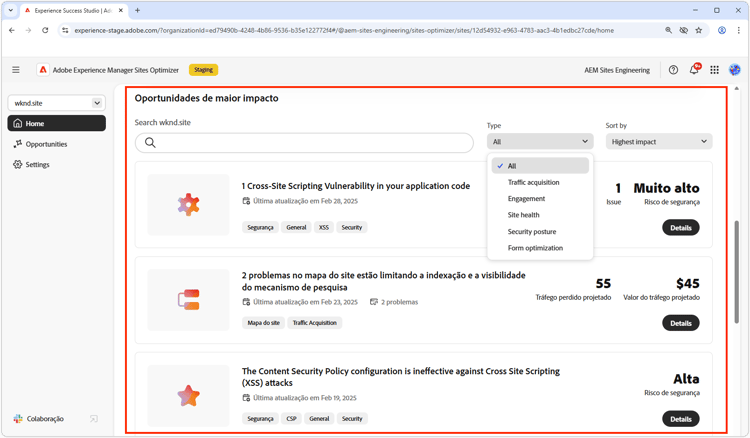Open Opportunities in sidebar
Image resolution: width=750 pixels, height=438 pixels.
(56, 144)
